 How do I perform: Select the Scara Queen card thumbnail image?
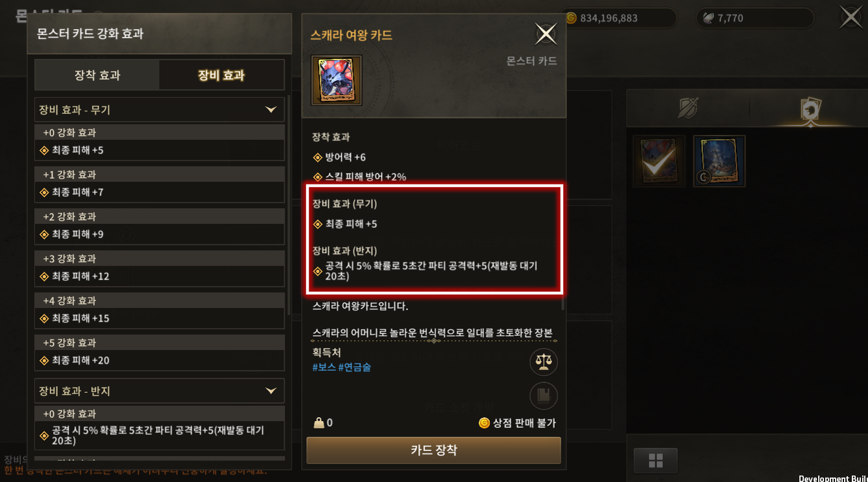pos(337,80)
